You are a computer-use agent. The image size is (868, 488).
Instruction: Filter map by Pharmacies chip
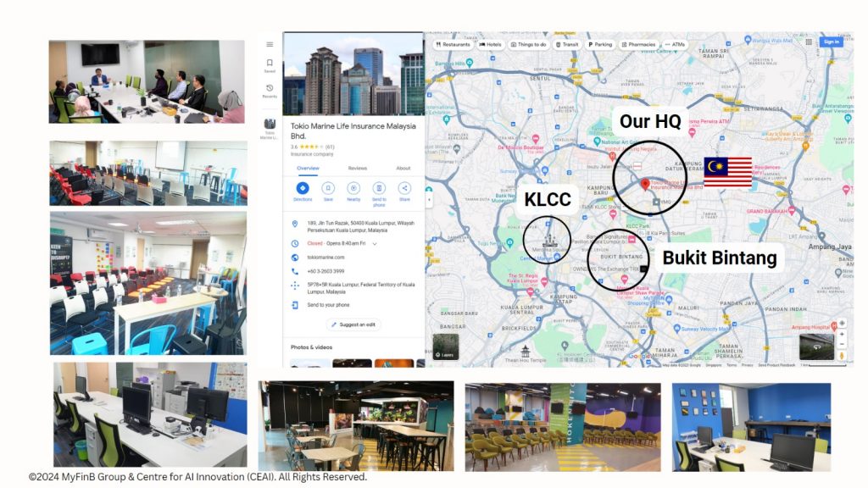pos(639,44)
